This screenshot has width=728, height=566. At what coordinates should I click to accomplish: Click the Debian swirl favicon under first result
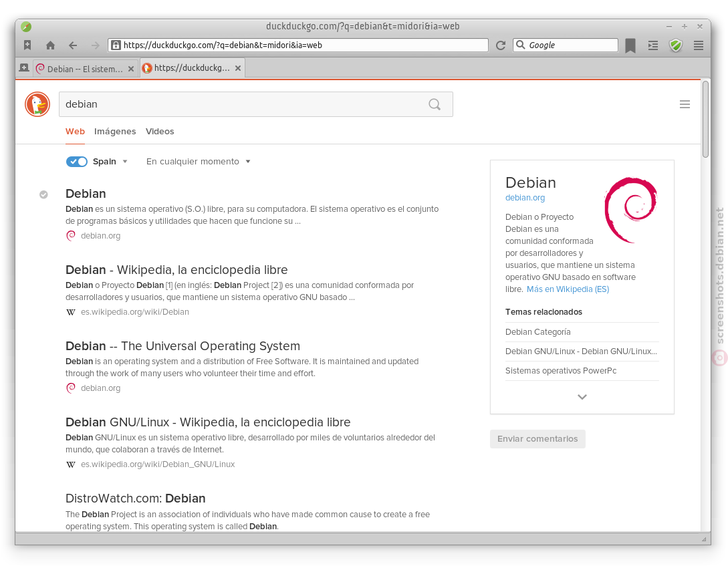coord(71,236)
